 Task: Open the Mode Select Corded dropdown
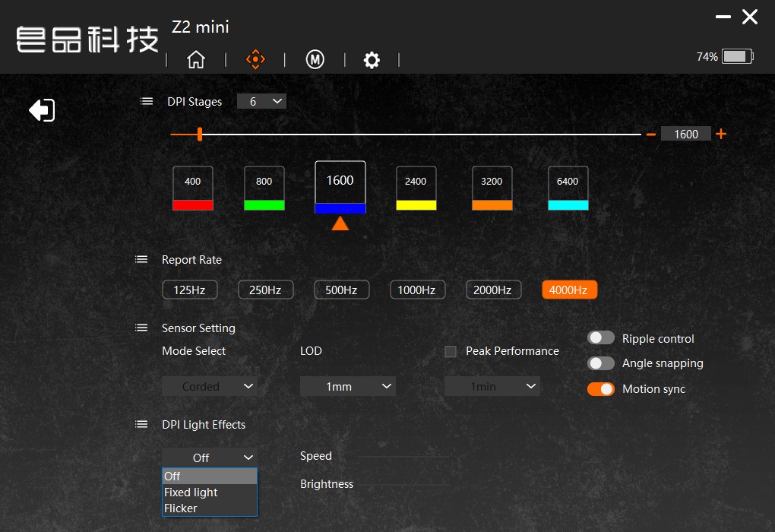coord(210,386)
